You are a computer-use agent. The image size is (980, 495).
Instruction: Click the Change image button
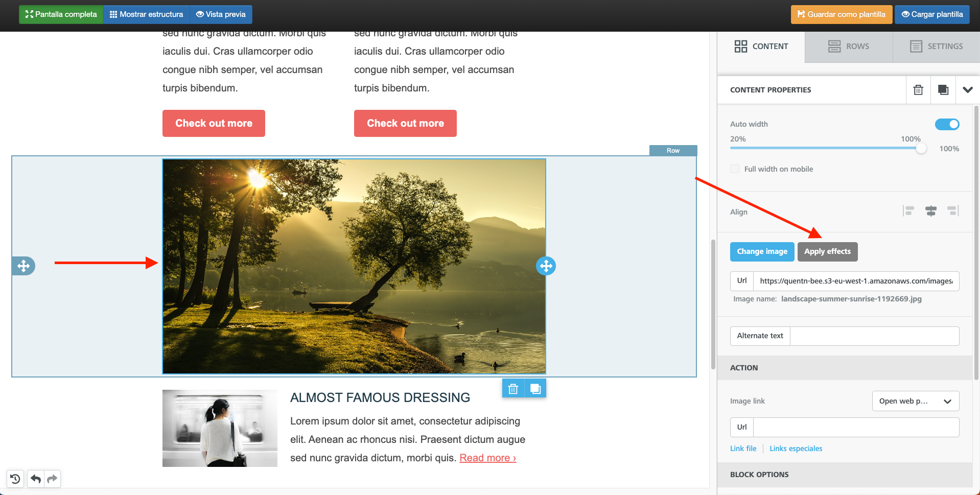click(762, 251)
